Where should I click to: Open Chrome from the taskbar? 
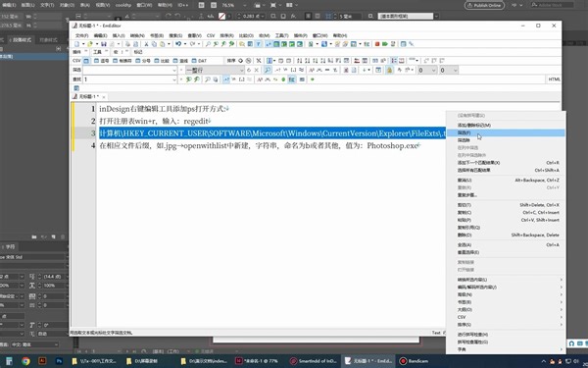[25, 361]
